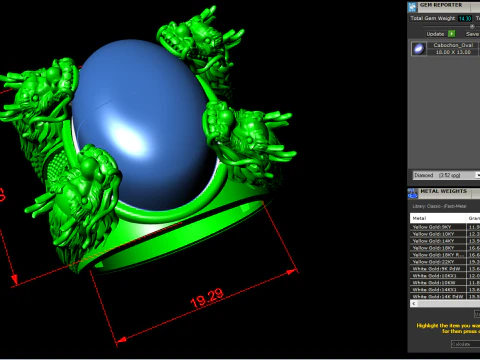The height and width of the screenshot is (360, 480).
Task: Click the Save button in Gem Reporter
Action: pyautogui.click(x=472, y=34)
